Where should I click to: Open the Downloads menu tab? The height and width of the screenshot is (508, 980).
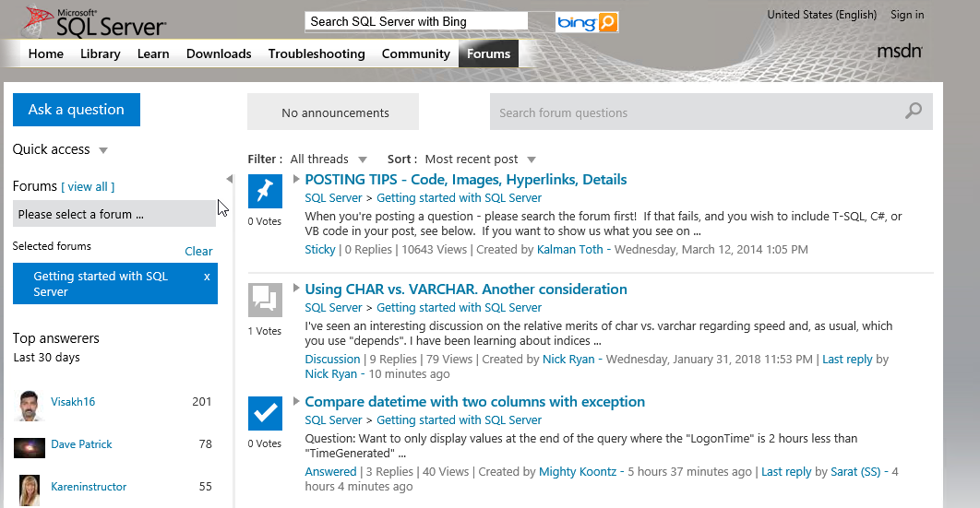click(x=219, y=53)
